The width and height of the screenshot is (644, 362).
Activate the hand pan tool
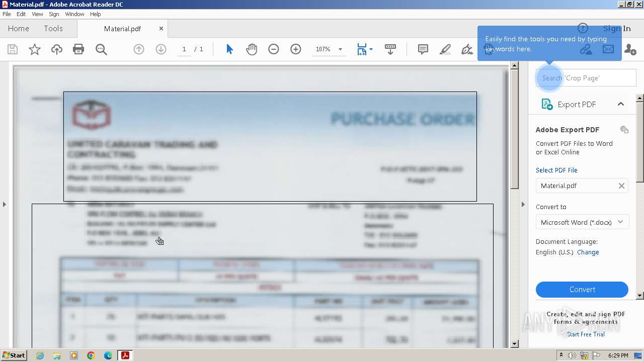pos(252,49)
